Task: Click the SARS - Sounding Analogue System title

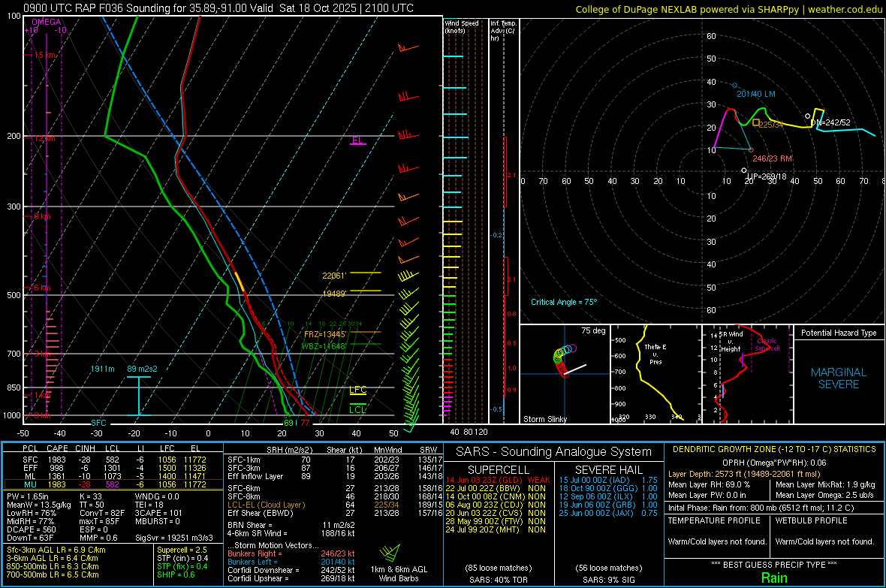Action: pos(554,452)
